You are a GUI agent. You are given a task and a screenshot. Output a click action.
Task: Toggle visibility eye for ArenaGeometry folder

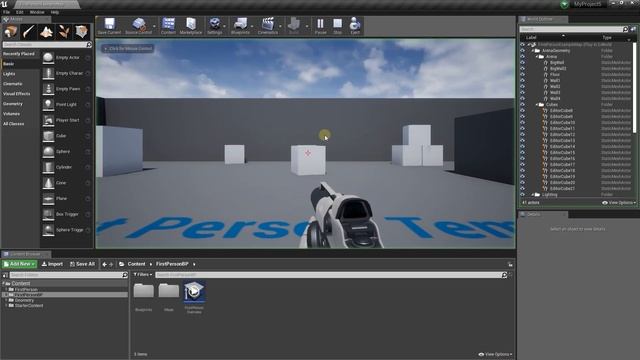coord(522,51)
